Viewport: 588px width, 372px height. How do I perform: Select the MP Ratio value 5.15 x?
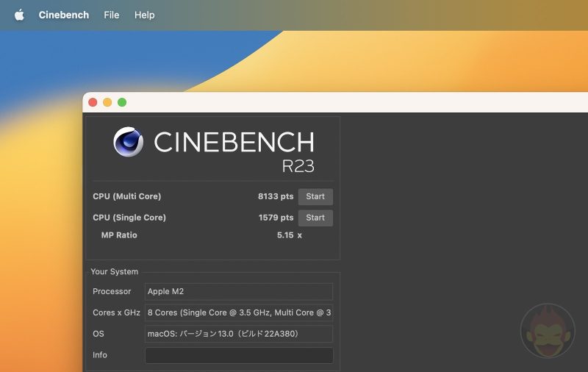coord(289,235)
